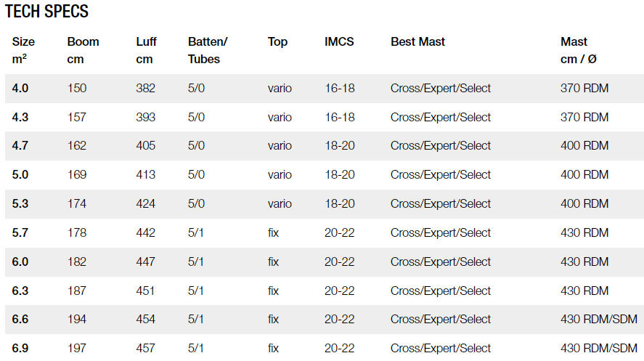Click the 4.3 size row label
This screenshot has width=644, height=361.
[20, 118]
